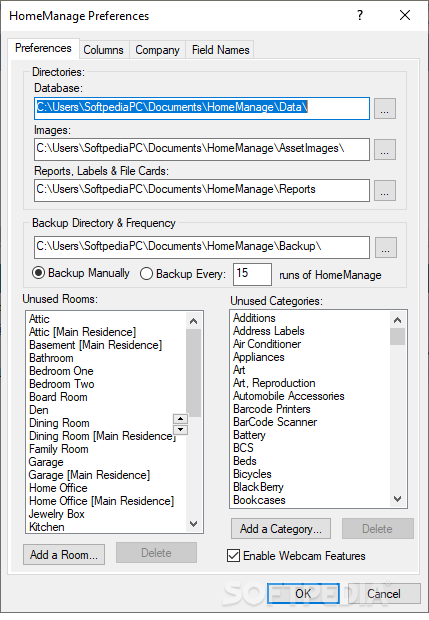Screen dimensions: 429x620
Task: Select 'Attic [Main Residence]' room
Action: pos(82,332)
